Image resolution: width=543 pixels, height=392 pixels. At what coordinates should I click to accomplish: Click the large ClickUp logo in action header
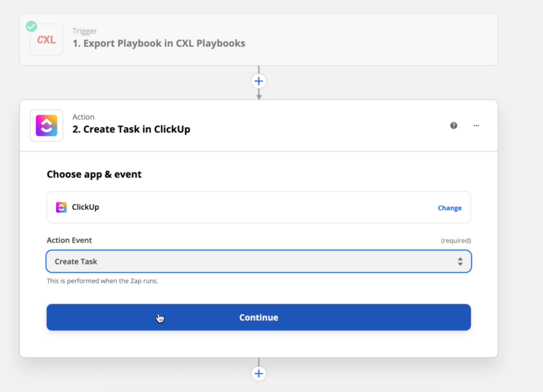pyautogui.click(x=46, y=126)
